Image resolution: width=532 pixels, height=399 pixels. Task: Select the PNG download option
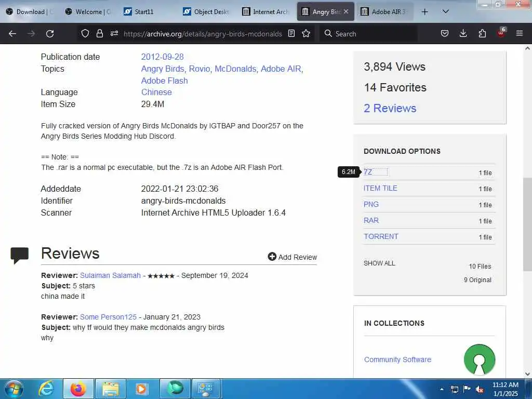click(371, 204)
